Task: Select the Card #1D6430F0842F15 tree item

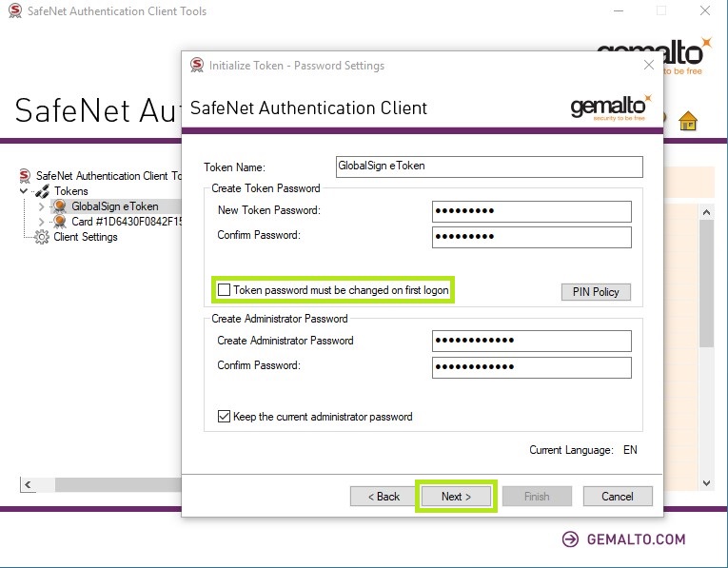Action: [127, 222]
